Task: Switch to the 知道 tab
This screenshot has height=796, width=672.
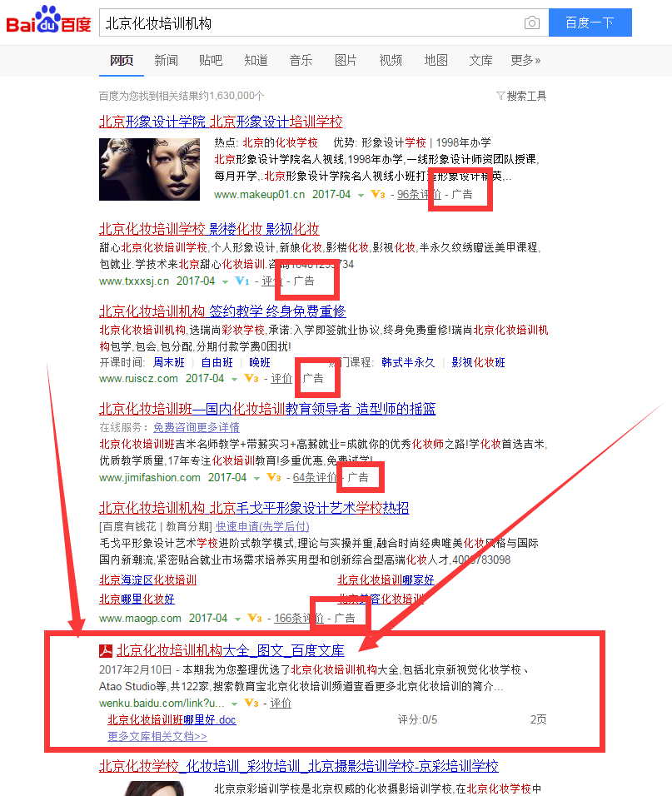Action: tap(256, 61)
